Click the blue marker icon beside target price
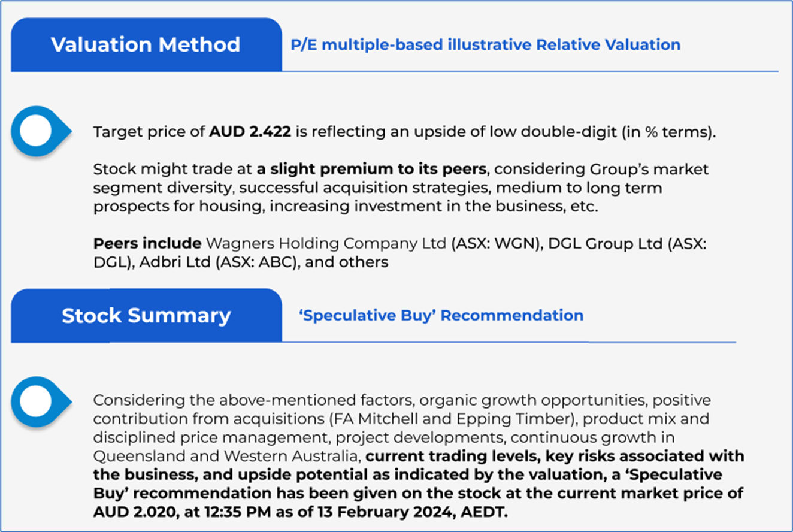793x532 pixels. tap(38, 131)
